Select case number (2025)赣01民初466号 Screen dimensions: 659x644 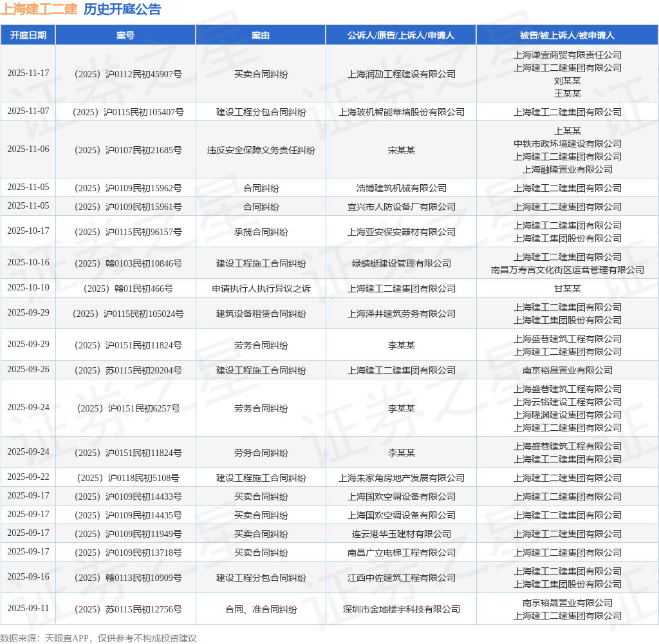point(128,289)
